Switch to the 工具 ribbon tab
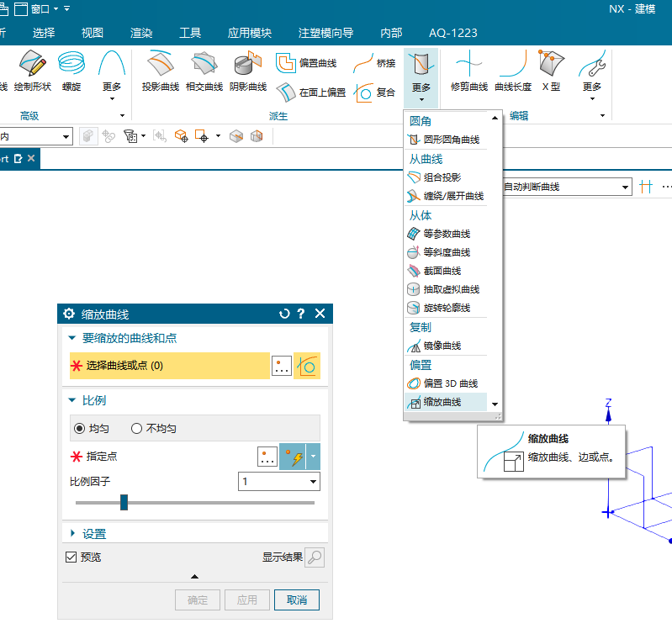 pos(190,33)
